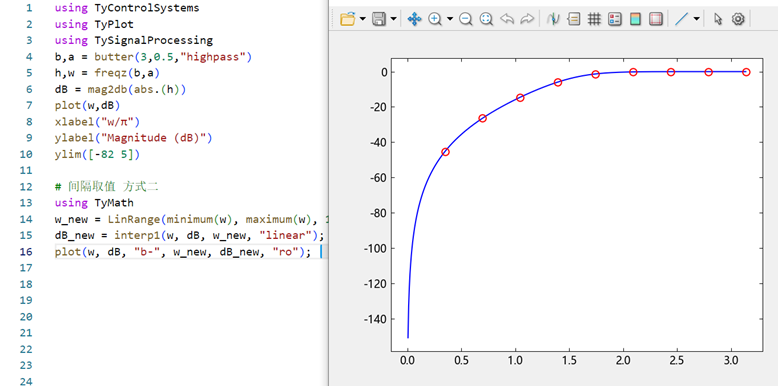
Task: Activate the pointer selection arrow tool
Action: (x=718, y=19)
